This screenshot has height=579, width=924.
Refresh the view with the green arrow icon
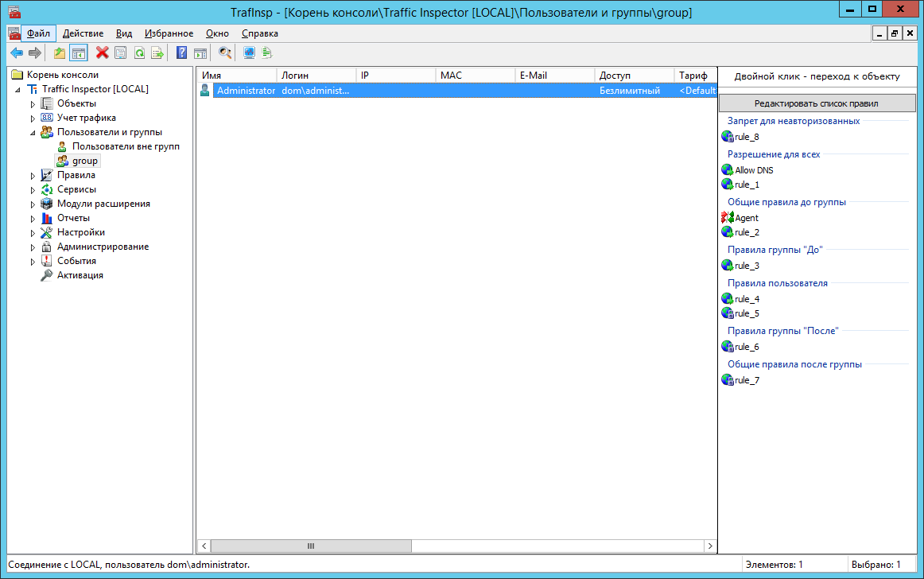[x=139, y=53]
